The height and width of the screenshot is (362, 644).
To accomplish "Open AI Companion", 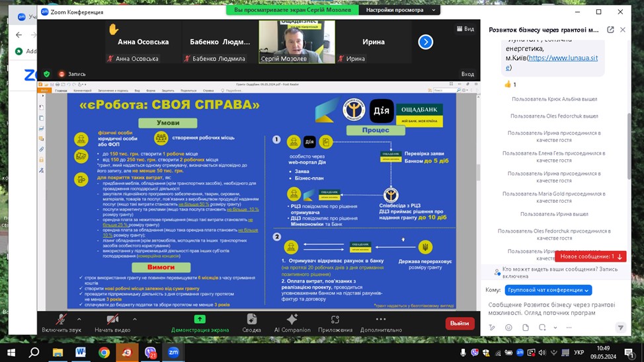I will click(x=292, y=323).
